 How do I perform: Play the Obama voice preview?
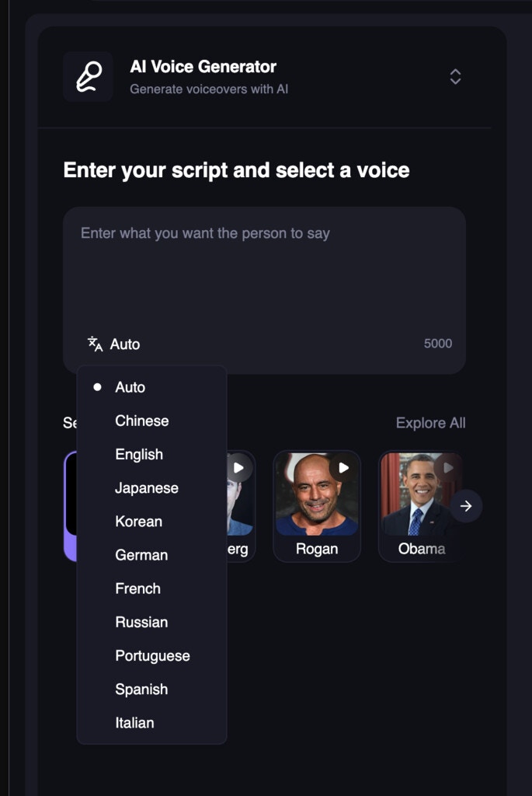pos(447,467)
